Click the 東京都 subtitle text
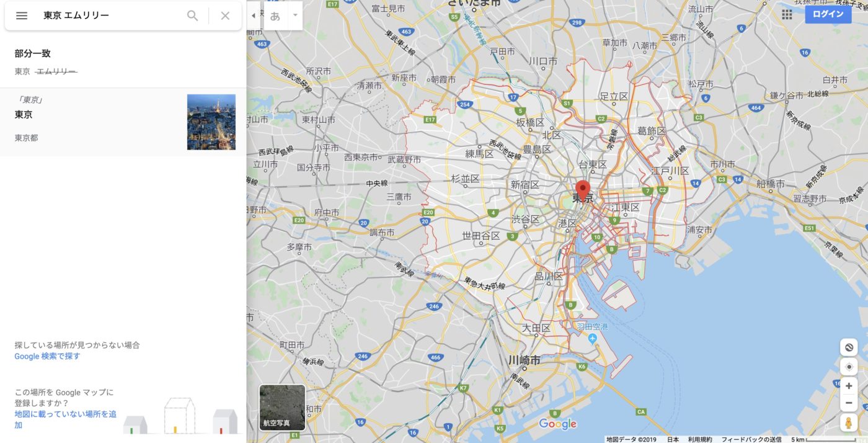This screenshot has height=443, width=868. click(26, 138)
